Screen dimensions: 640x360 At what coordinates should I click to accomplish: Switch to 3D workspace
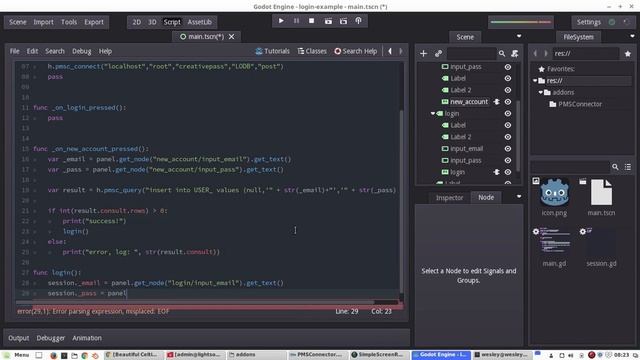tap(152, 22)
